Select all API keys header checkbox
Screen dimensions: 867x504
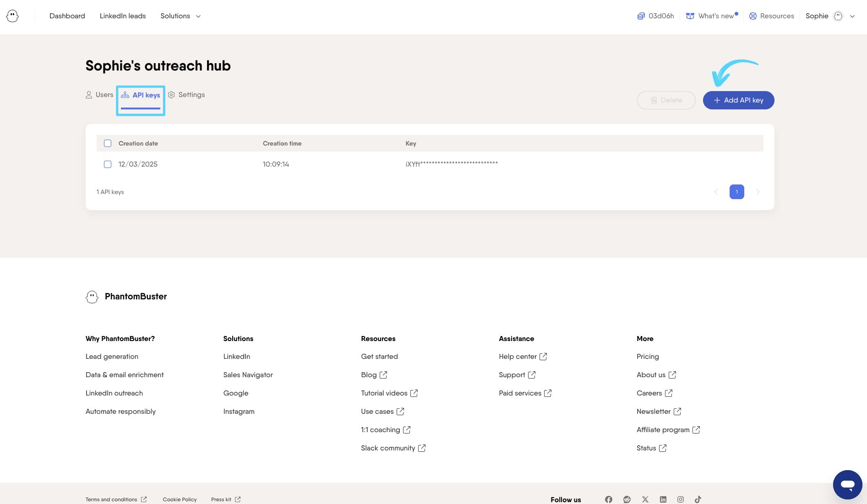(x=108, y=143)
